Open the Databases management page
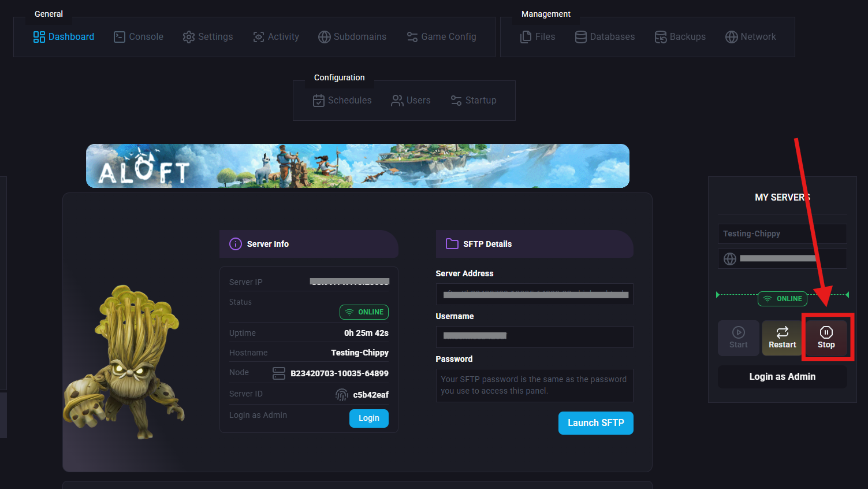 point(605,37)
